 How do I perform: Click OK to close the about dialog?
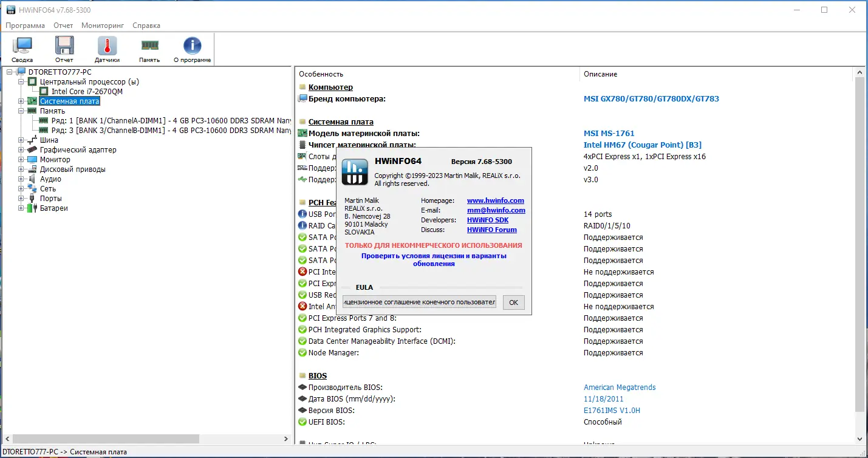click(514, 302)
